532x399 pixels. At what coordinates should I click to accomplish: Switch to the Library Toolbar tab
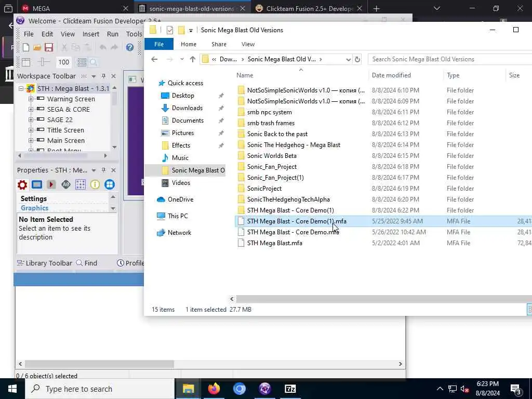click(x=45, y=263)
